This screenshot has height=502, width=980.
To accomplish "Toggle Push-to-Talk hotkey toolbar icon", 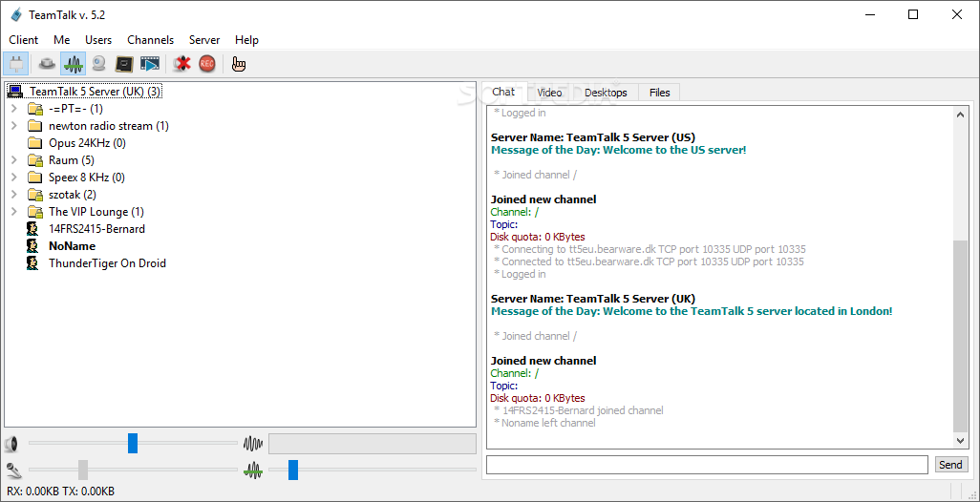I will pos(47,63).
